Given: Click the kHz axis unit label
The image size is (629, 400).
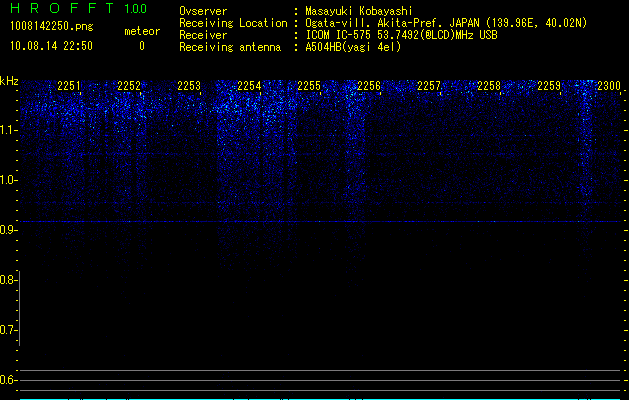Looking at the screenshot, I should pos(9,81).
